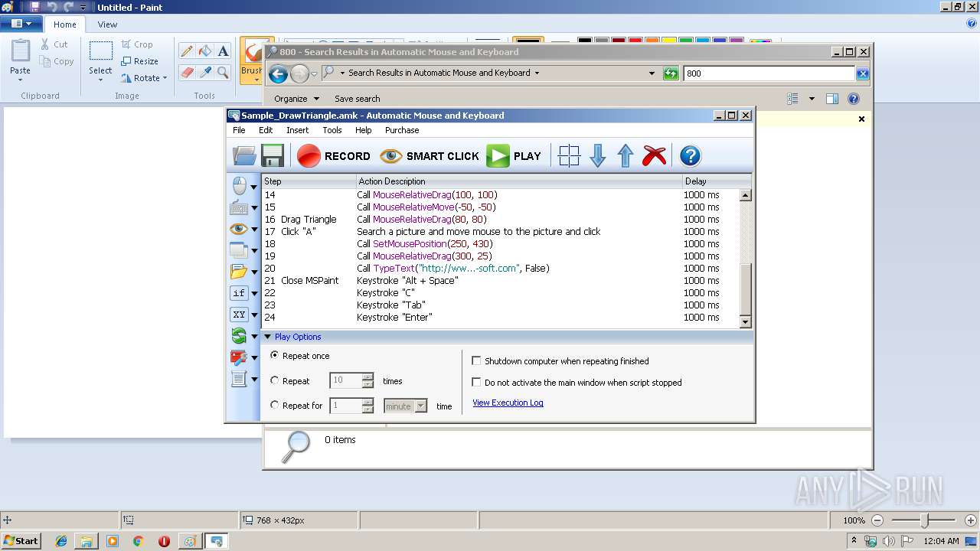Switch to the View tab in Paint

(107, 24)
